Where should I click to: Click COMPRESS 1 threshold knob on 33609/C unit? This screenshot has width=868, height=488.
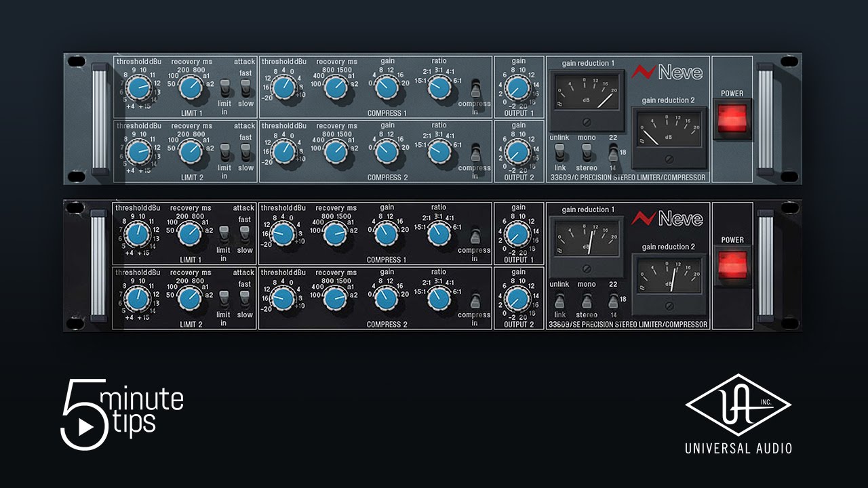click(x=283, y=87)
